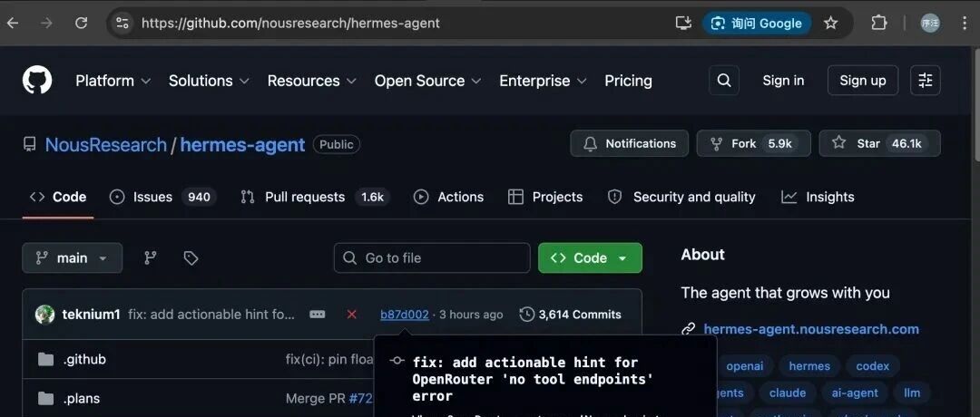Open commit hash b87d002
Screen dimensions: 980x417
(405, 315)
